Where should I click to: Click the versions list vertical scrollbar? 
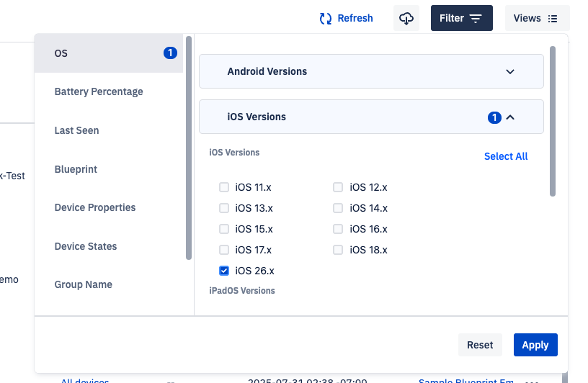(x=553, y=121)
